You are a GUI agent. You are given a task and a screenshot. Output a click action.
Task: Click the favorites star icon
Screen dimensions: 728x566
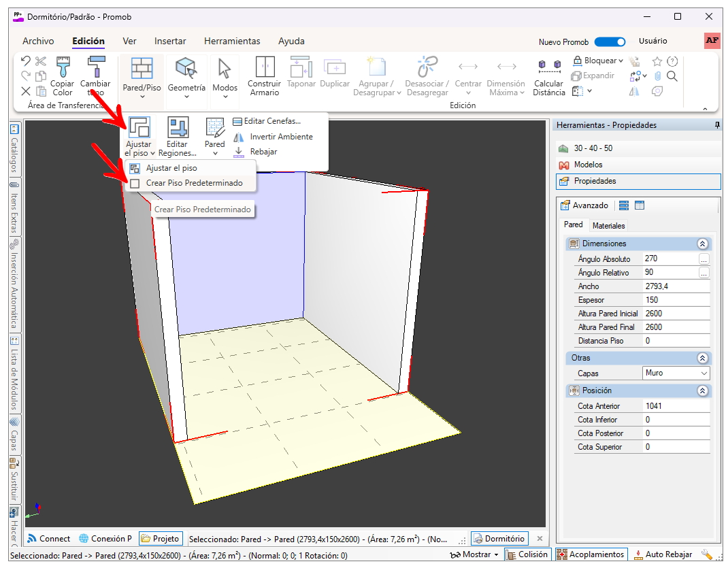point(657,61)
